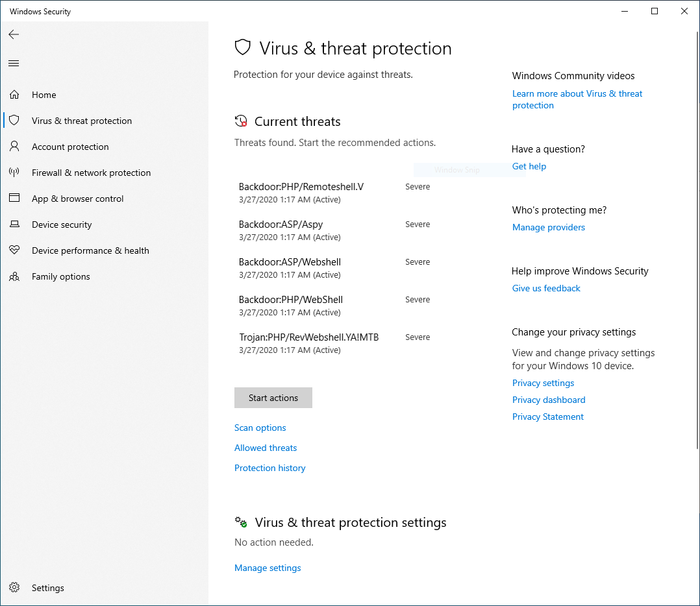Click the Device security laptop icon
Viewport: 700px width, 606px height.
click(x=14, y=224)
